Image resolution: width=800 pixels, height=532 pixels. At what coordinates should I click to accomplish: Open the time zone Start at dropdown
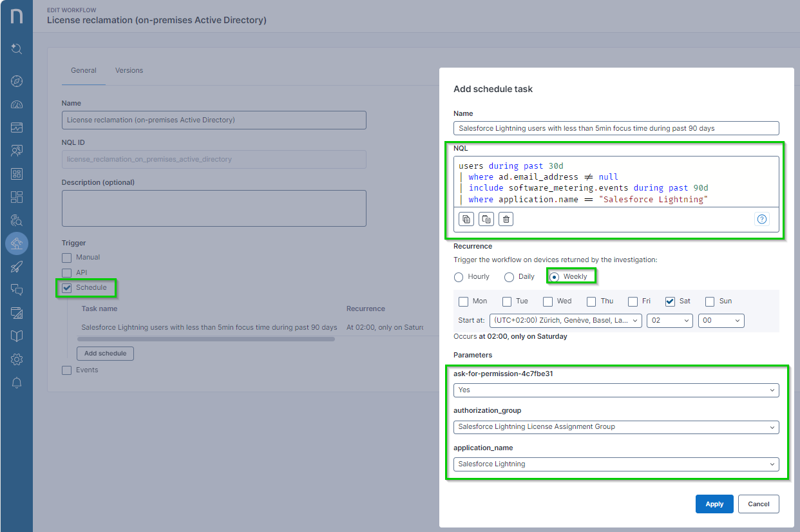click(565, 321)
